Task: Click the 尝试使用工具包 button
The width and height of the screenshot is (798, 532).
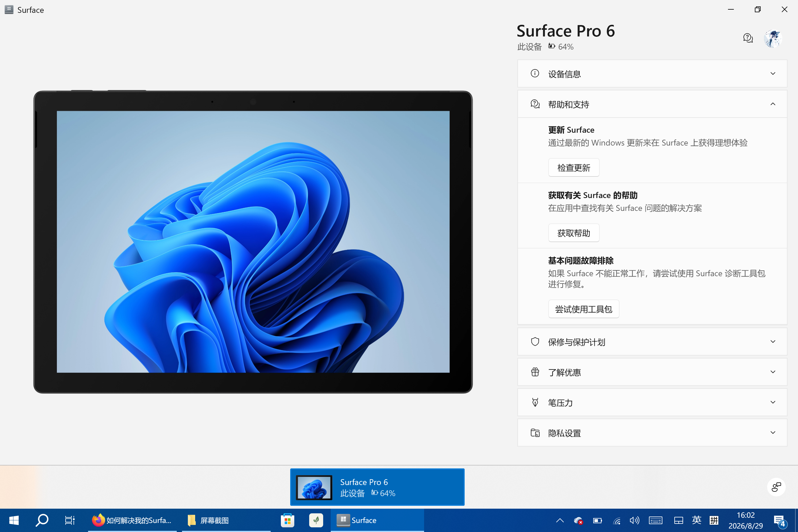Action: click(x=584, y=309)
